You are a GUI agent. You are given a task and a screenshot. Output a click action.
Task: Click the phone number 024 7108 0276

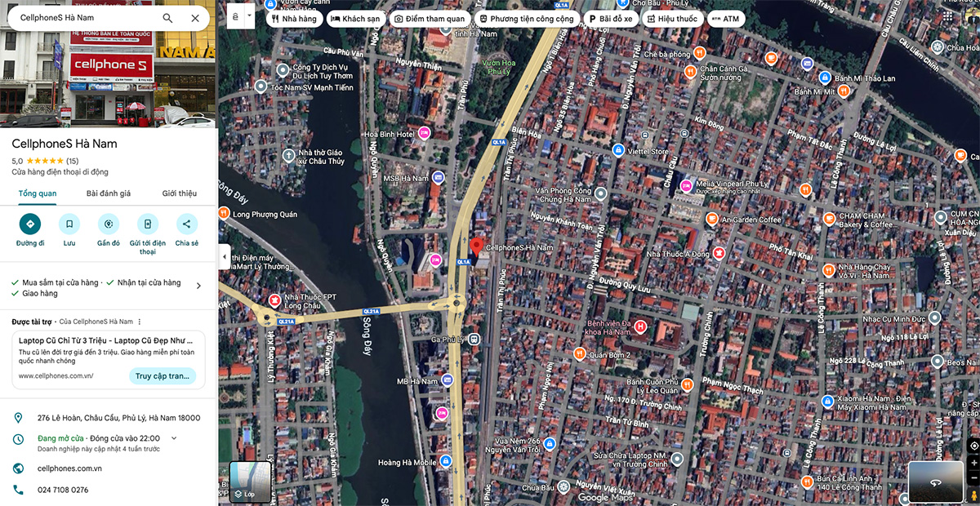(63, 490)
